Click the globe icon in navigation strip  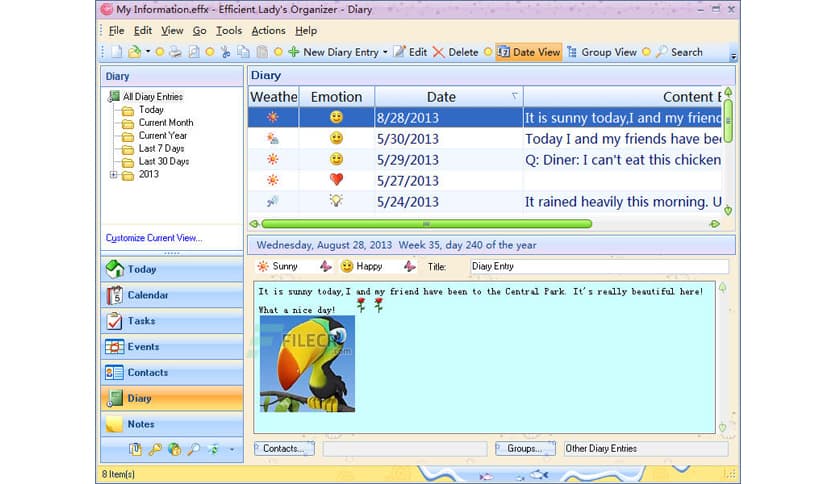[174, 449]
